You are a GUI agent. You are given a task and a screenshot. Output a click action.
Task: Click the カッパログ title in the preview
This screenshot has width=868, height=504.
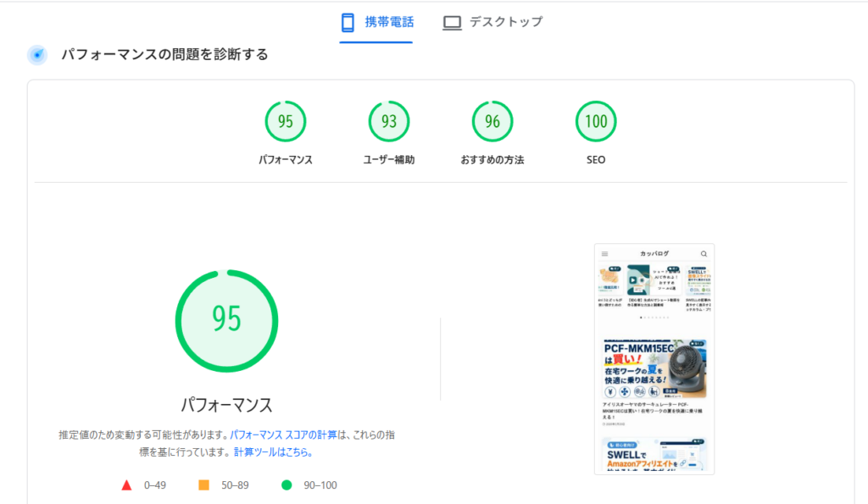point(654,253)
